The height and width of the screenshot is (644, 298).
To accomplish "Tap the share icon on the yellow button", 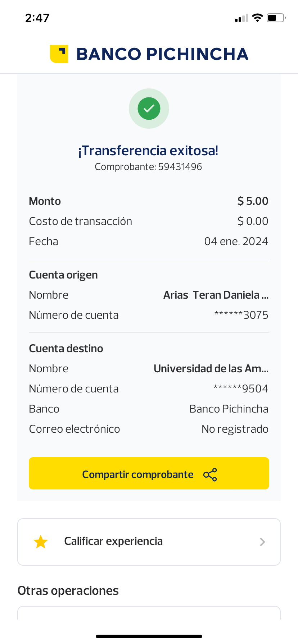I will click(x=210, y=475).
